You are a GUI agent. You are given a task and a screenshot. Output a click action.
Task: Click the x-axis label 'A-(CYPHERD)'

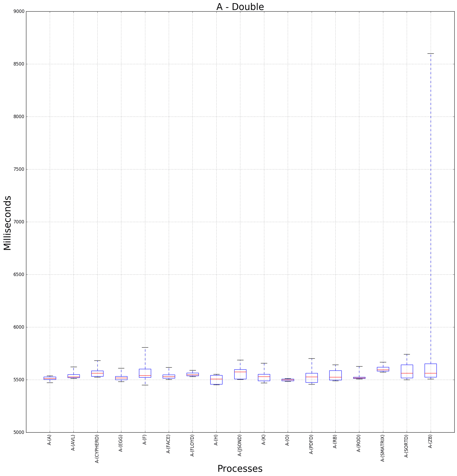pos(97,449)
